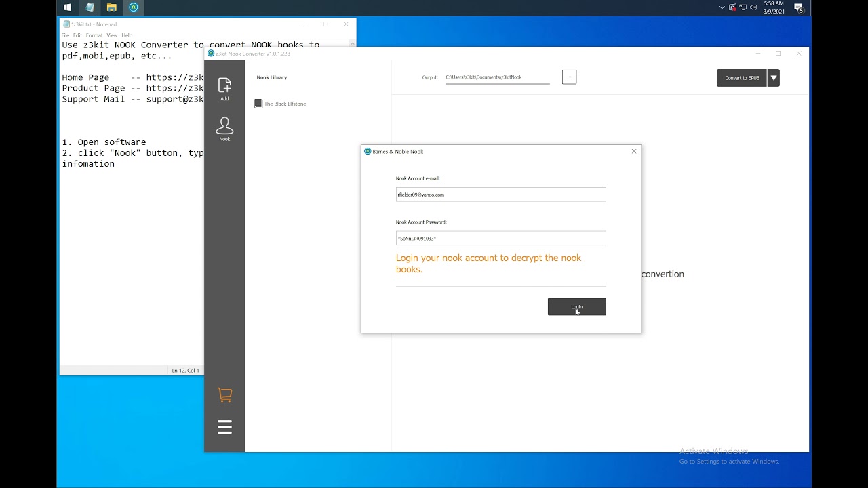
Task: Click the '1. Open software' line in Notepad
Action: [x=104, y=142]
